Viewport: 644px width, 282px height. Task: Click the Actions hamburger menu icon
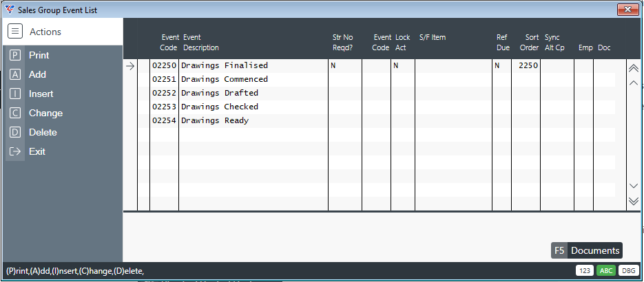[15, 32]
